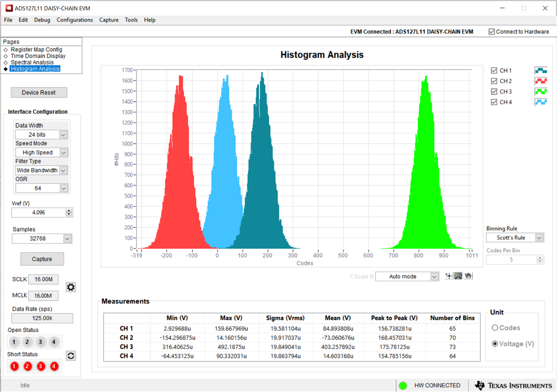Viewport: 557px width, 392px height.
Task: Select the graph pan hand tool
Action: coord(468,276)
